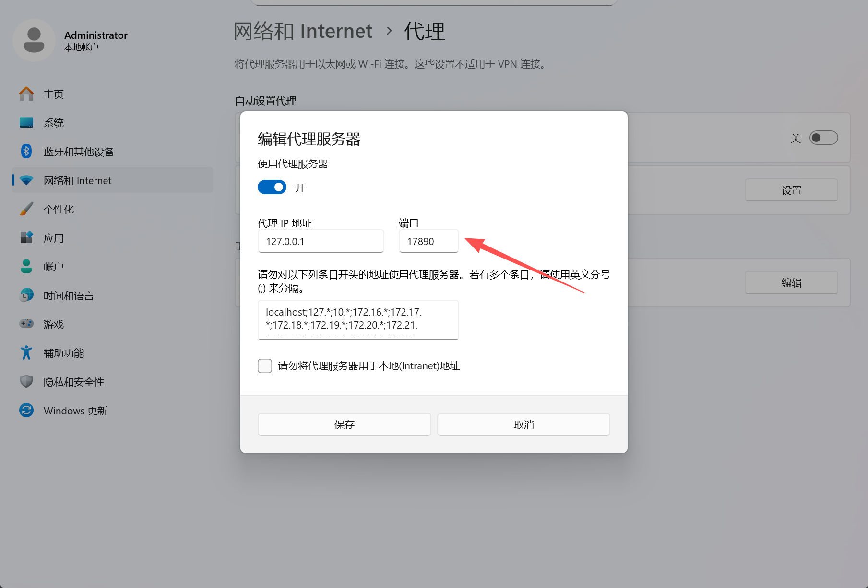The image size is (868, 588).
Task: Click the 端口 field showing 17890
Action: (x=429, y=241)
